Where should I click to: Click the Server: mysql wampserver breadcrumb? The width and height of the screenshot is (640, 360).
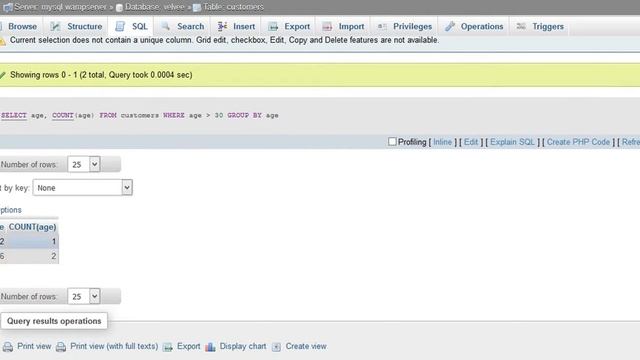click(60, 7)
